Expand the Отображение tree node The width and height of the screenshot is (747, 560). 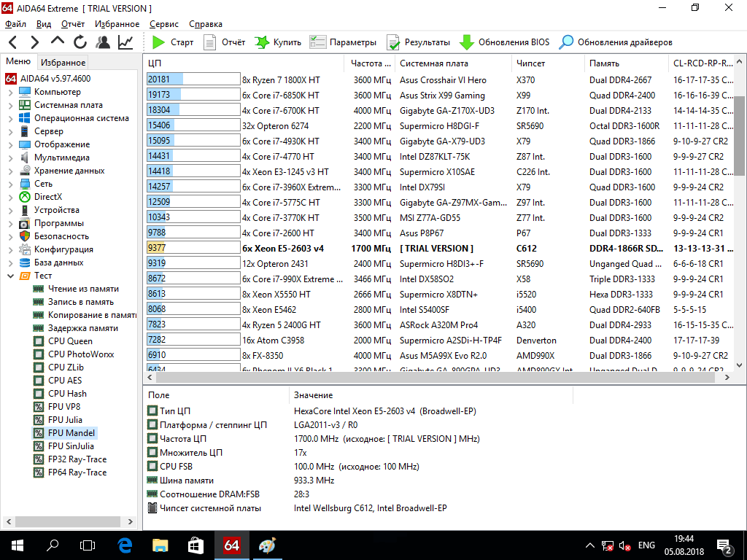(x=10, y=145)
